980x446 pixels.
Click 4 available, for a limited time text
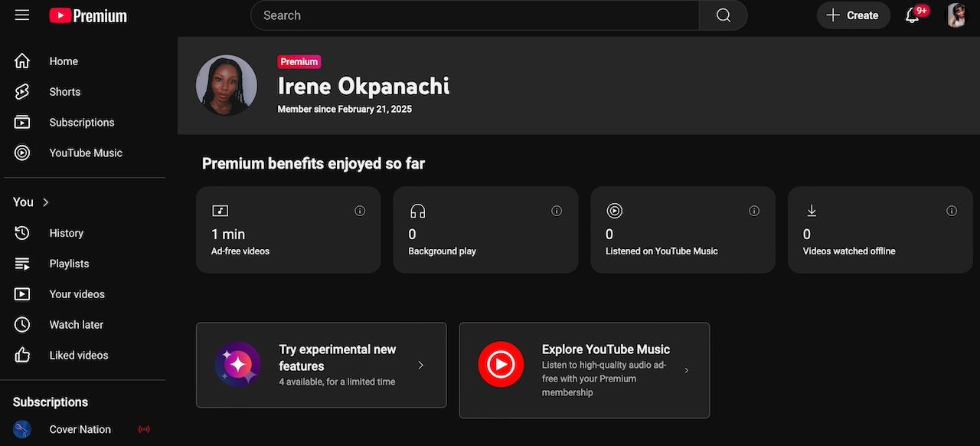(337, 382)
